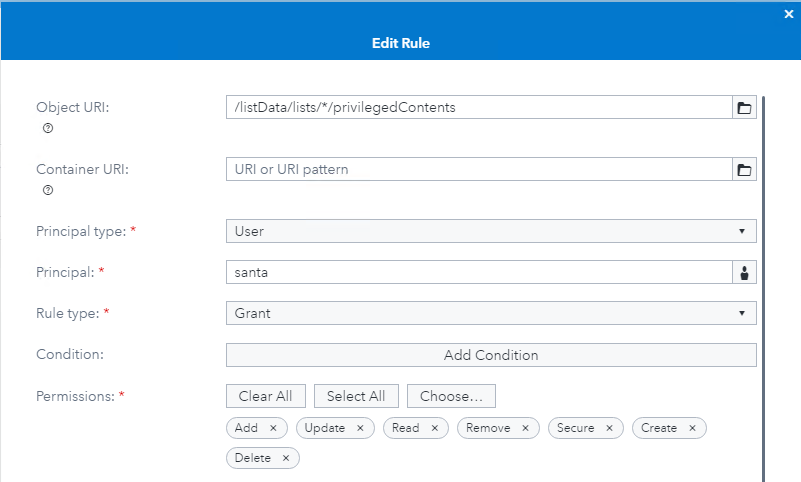Remove the Read permission chip
Image resolution: width=801 pixels, height=482 pixels.
[435, 428]
